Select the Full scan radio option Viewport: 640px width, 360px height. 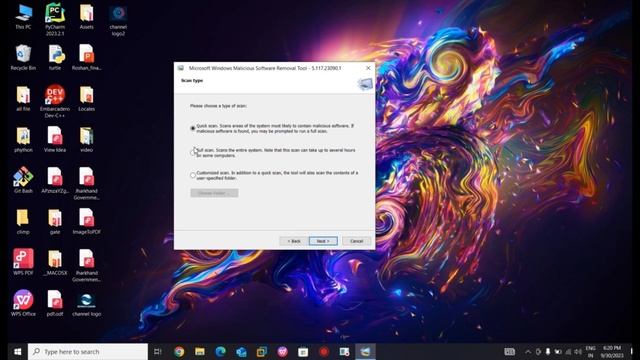pyautogui.click(x=193, y=152)
